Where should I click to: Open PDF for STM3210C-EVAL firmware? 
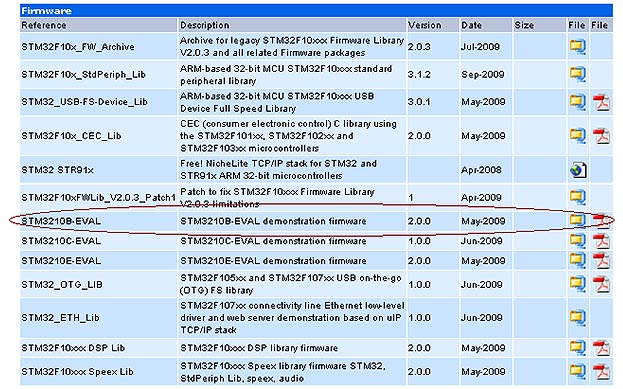[601, 241]
